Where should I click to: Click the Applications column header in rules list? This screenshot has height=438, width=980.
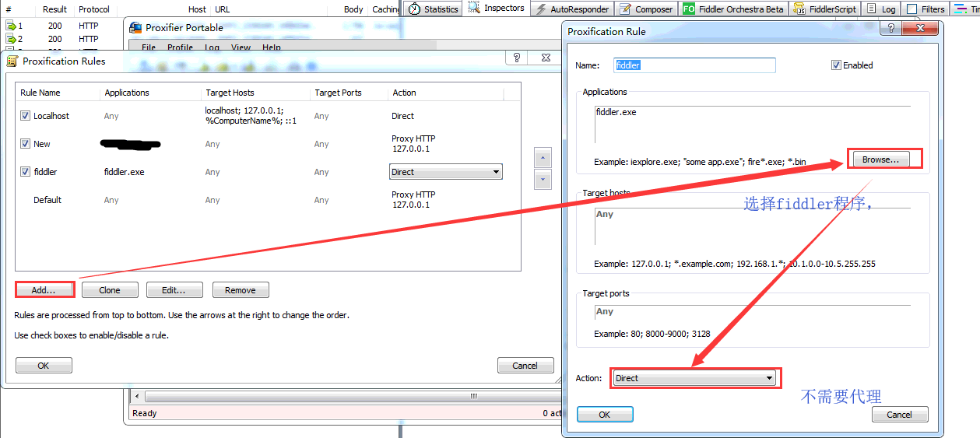[151, 93]
